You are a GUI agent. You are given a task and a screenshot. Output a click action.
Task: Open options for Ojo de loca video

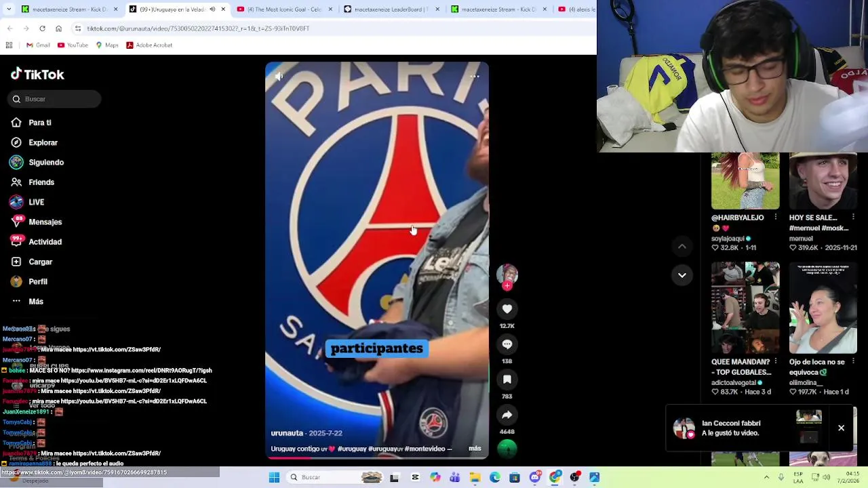(853, 362)
